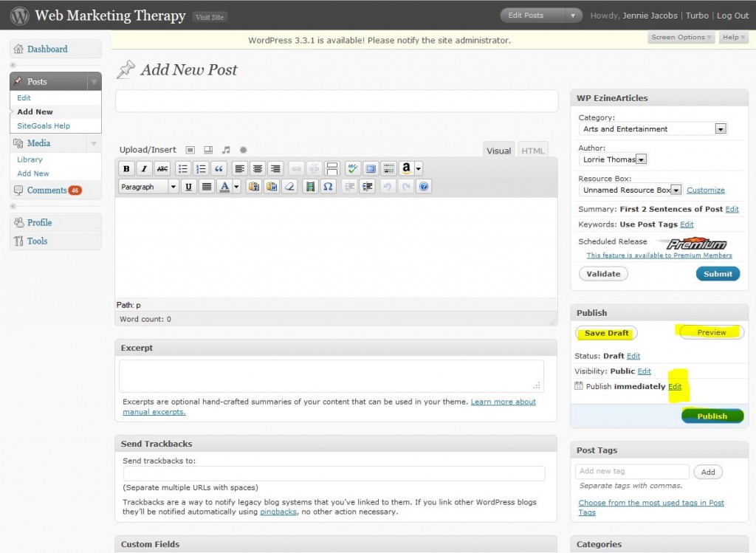Justify text with full alignment

pyautogui.click(x=207, y=187)
